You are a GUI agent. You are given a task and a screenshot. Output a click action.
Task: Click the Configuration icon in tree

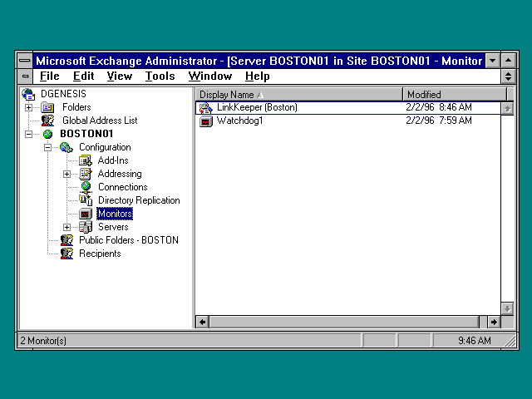[x=66, y=147]
